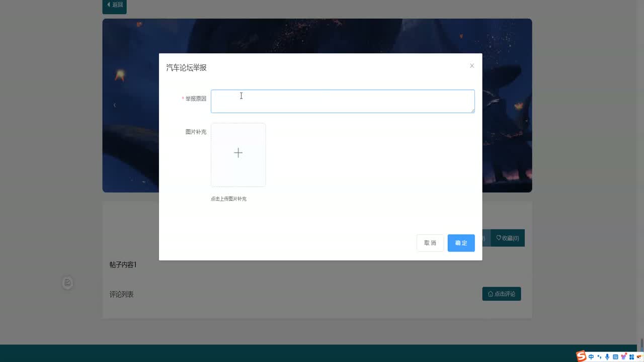Confirm the report with 确定
644x362 pixels.
coord(461,243)
